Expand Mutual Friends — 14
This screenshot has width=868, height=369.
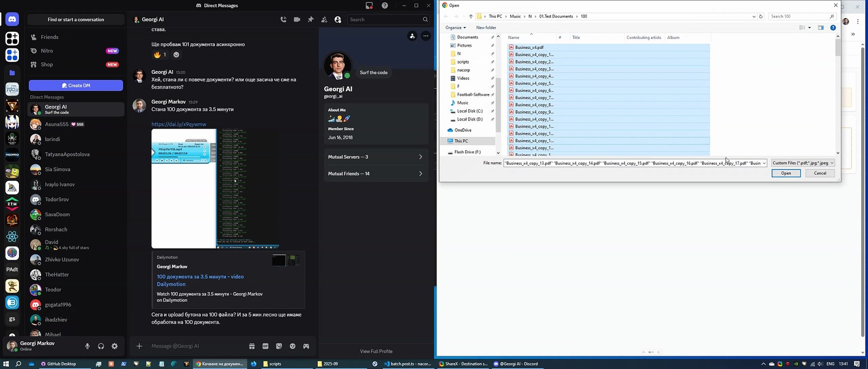tap(376, 174)
